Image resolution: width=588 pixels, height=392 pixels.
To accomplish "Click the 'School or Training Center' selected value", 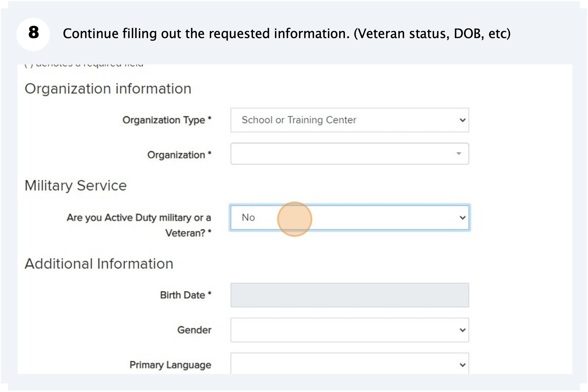I will [299, 120].
